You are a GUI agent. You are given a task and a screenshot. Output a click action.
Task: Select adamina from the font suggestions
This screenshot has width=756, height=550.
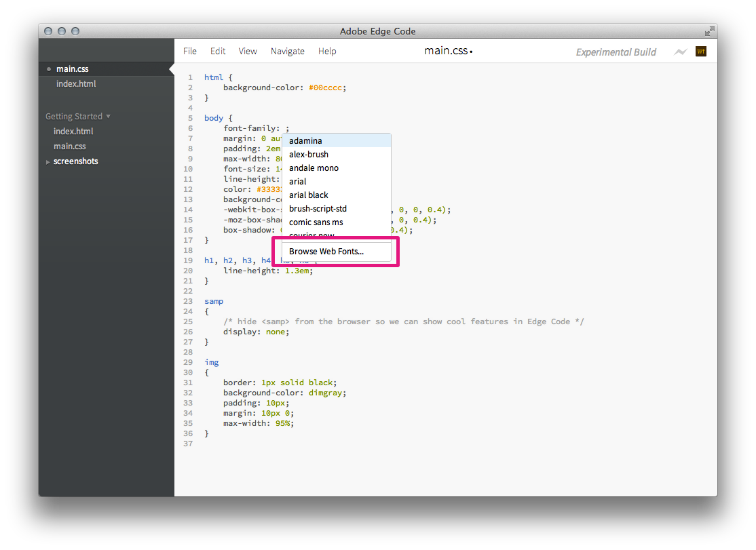tap(305, 140)
